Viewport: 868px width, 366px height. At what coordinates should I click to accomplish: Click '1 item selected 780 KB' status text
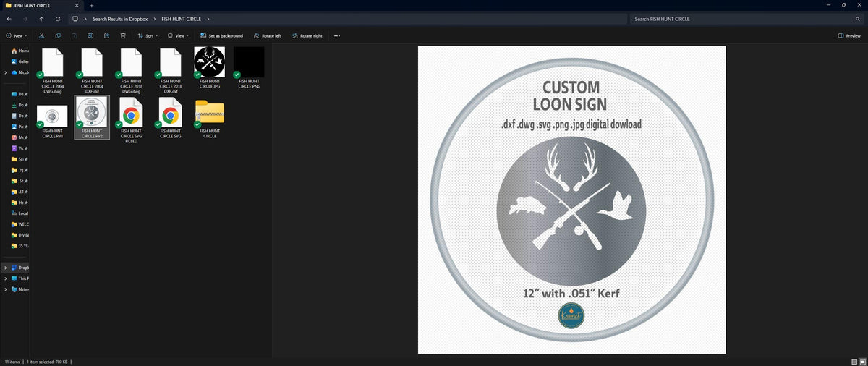[x=48, y=361]
